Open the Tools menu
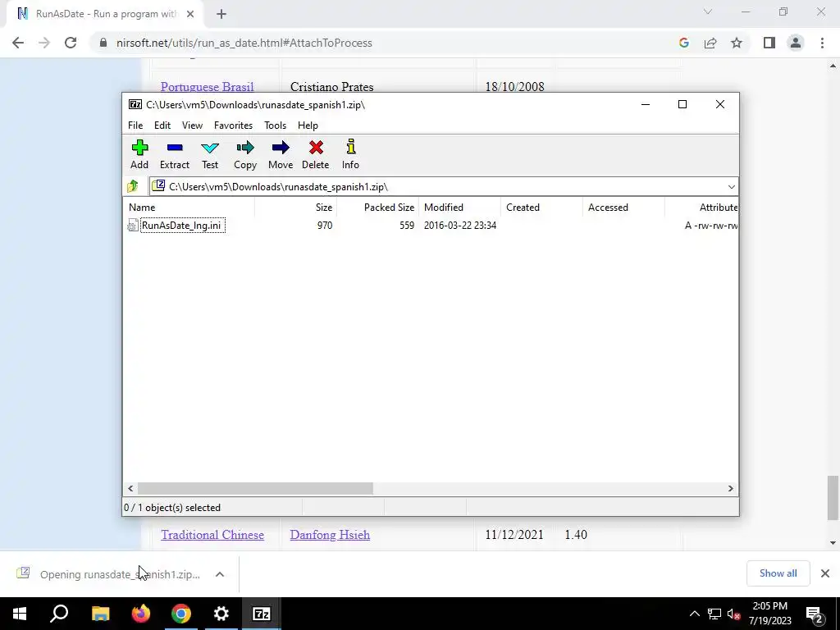The image size is (840, 630). (275, 126)
